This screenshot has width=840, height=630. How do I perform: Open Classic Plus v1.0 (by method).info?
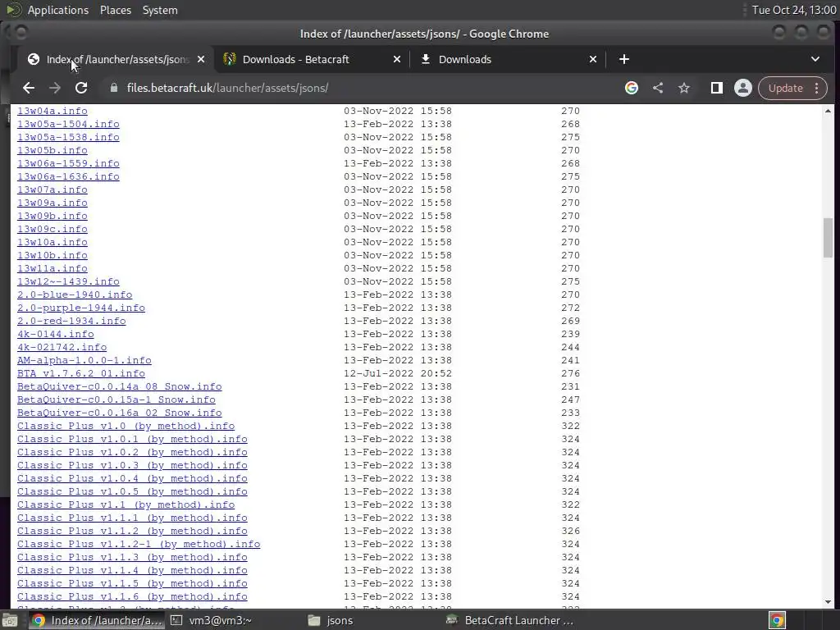[x=126, y=426]
